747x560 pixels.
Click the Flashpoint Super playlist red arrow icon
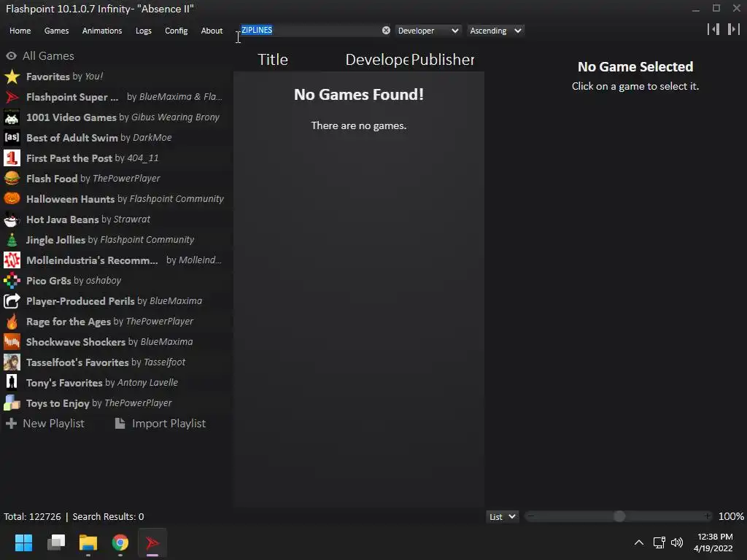[x=12, y=97]
